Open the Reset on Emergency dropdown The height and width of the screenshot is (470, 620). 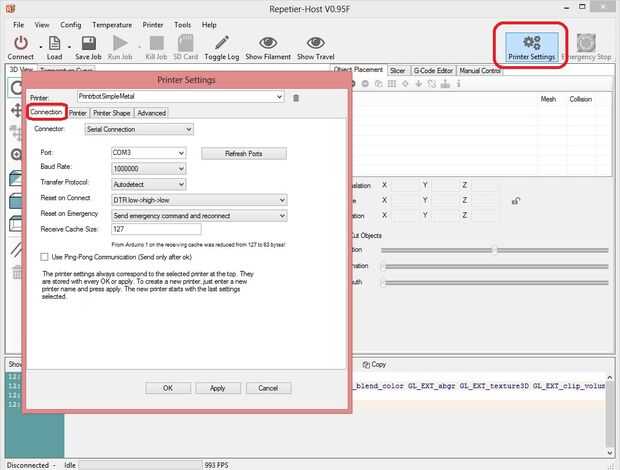(x=199, y=216)
